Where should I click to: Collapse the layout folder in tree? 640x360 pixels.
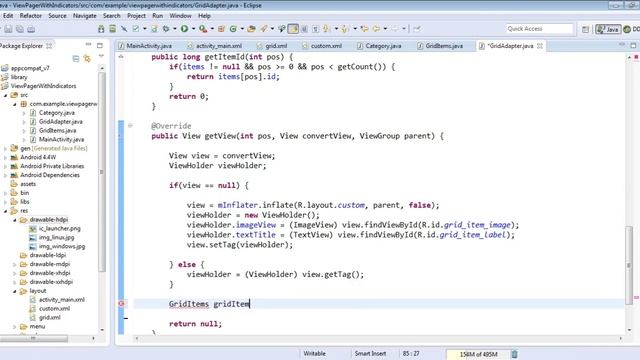tap(15, 291)
